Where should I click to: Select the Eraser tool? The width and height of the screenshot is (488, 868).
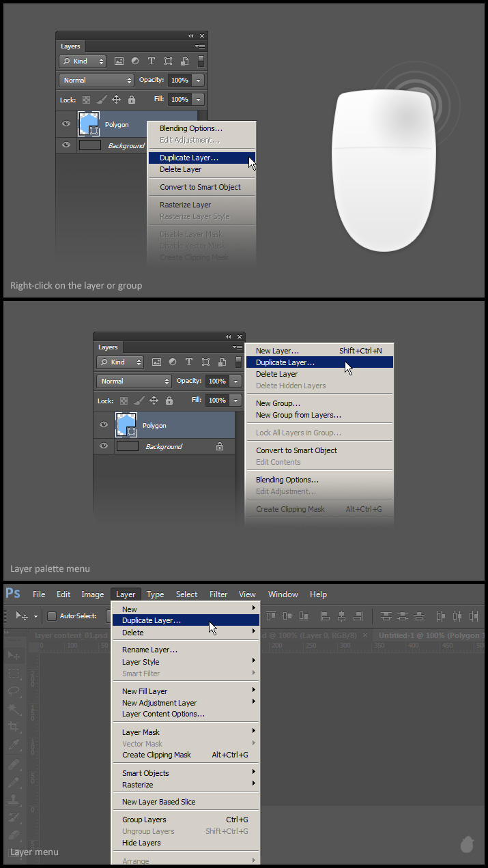[14, 835]
